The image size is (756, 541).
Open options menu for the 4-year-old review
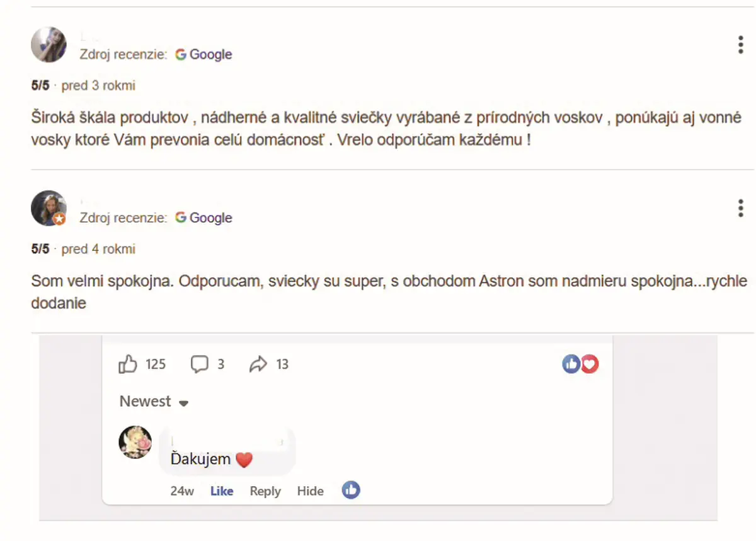pos(741,208)
